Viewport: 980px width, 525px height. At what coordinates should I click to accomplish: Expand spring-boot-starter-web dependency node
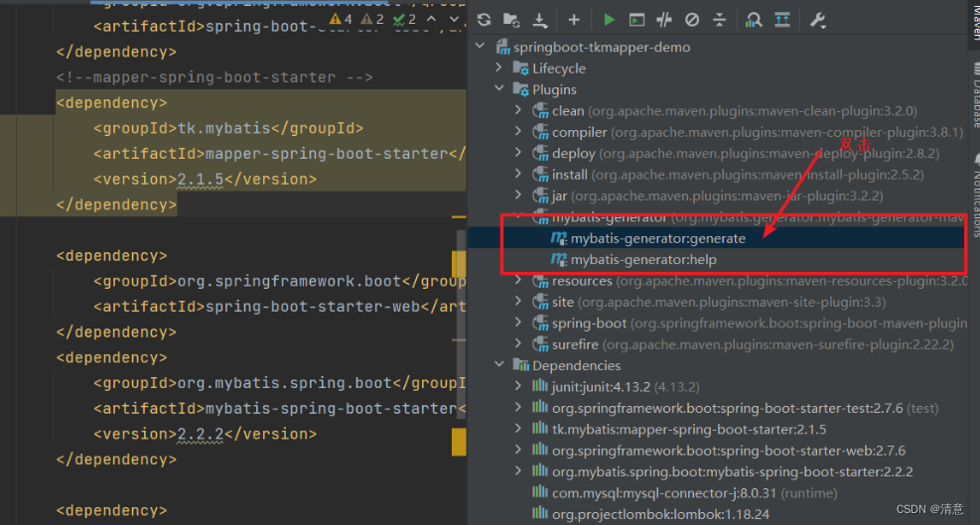pos(517,450)
